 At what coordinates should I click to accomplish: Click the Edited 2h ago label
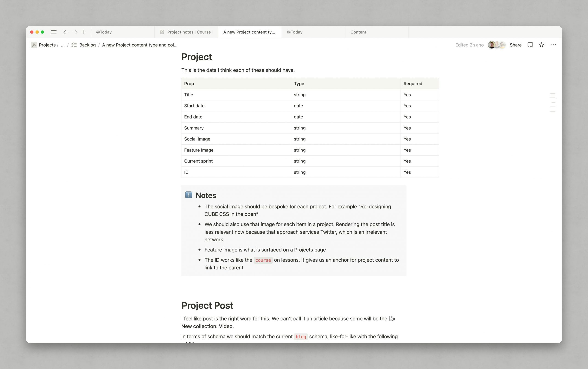[x=469, y=45]
